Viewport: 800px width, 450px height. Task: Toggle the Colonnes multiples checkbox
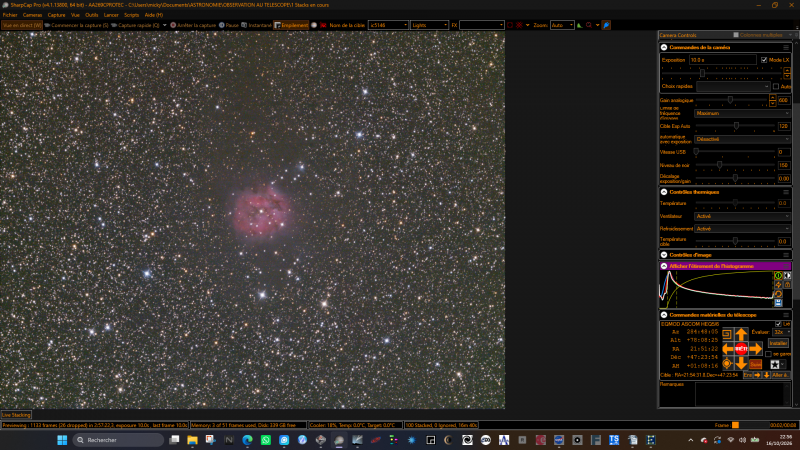(736, 35)
